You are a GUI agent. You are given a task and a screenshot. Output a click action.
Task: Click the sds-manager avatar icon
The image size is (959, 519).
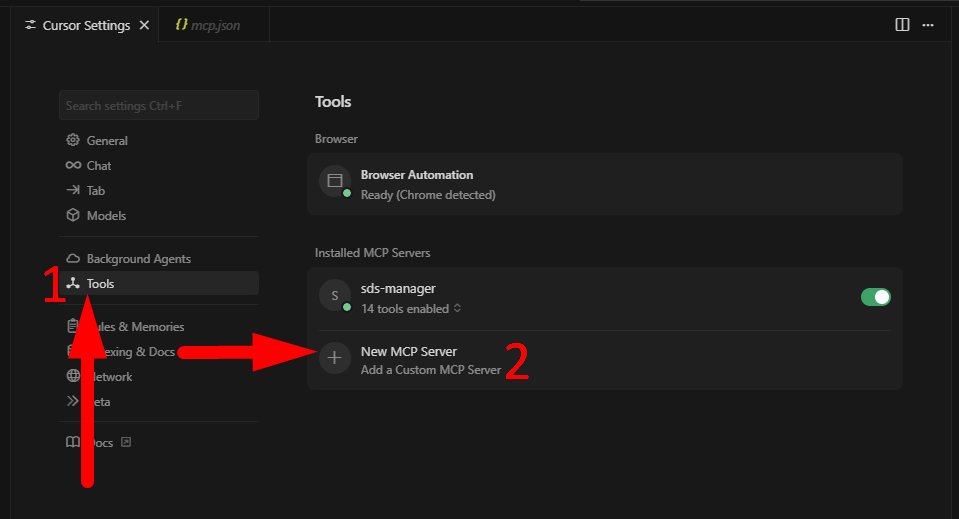point(335,296)
